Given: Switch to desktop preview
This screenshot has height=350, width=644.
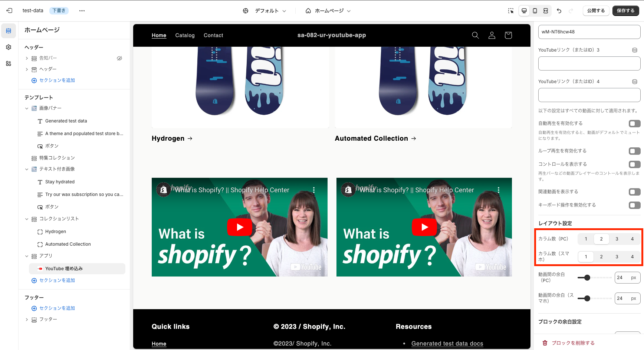Looking at the screenshot, I should click(x=524, y=11).
